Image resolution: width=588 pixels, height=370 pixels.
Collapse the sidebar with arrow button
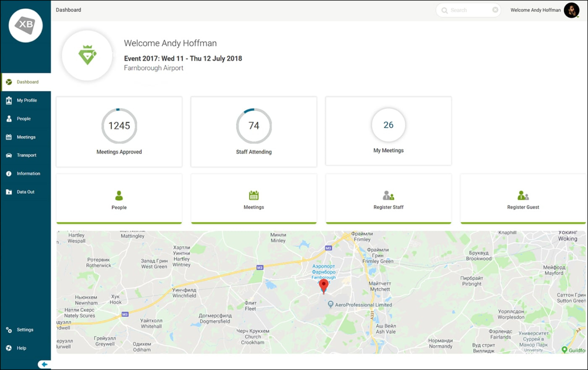(x=44, y=365)
